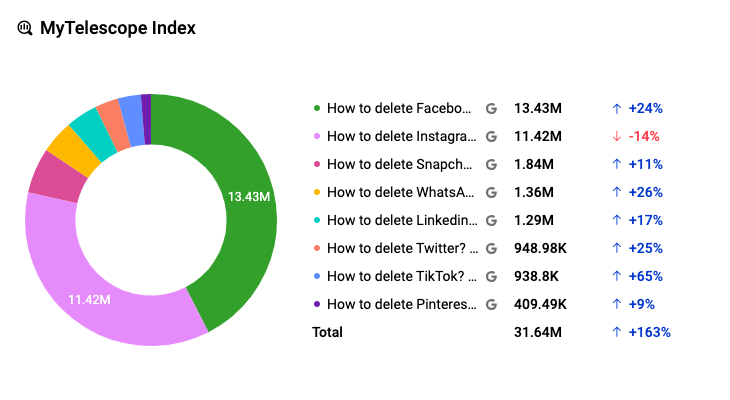Image resolution: width=730 pixels, height=400 pixels.
Task: Click the 'How to delete Twitter?' label
Action: point(398,248)
